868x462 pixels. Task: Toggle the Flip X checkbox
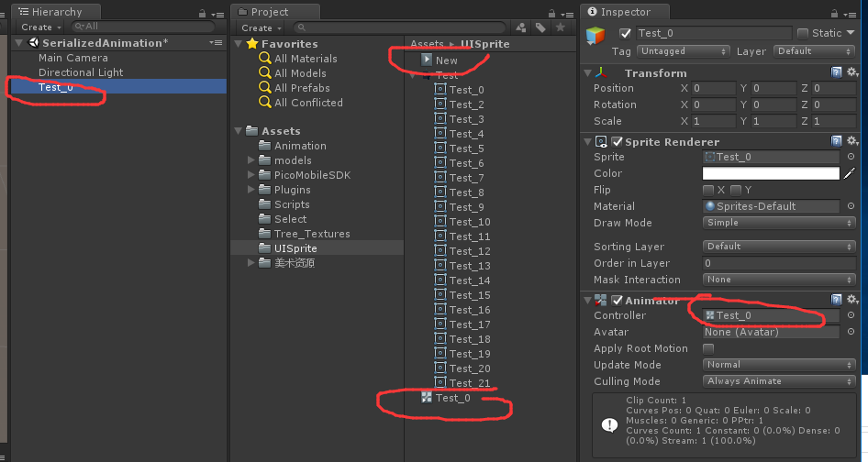click(x=707, y=190)
